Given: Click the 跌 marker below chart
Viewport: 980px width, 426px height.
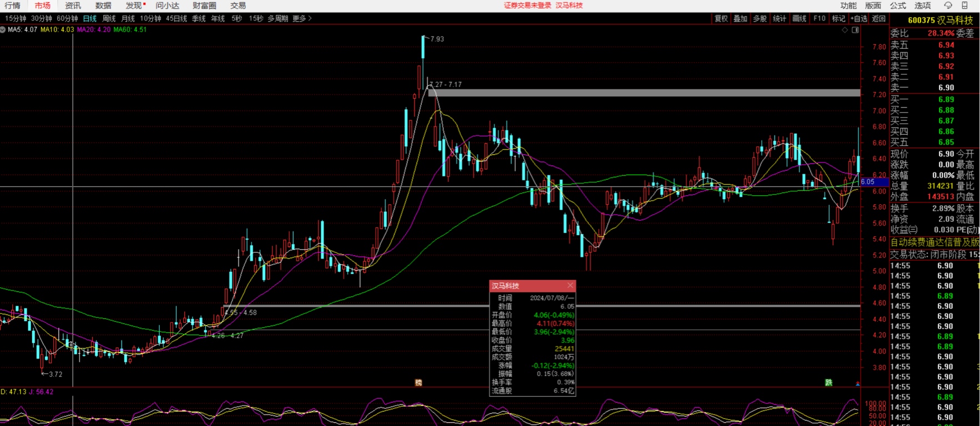Looking at the screenshot, I should pos(829,383).
